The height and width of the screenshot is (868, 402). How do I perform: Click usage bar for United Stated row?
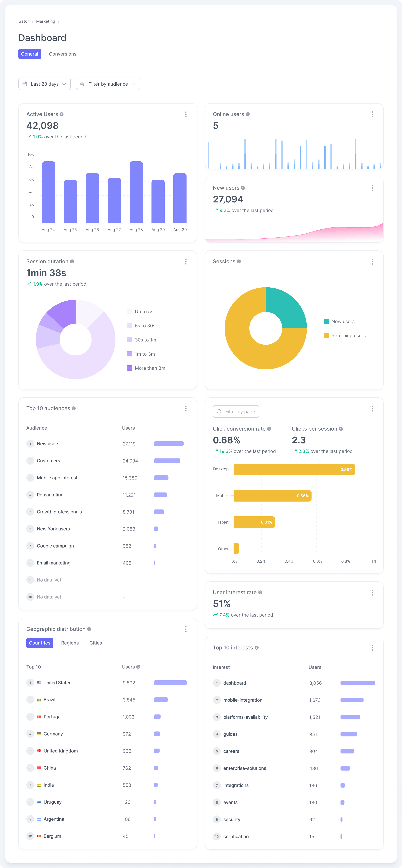tap(170, 683)
